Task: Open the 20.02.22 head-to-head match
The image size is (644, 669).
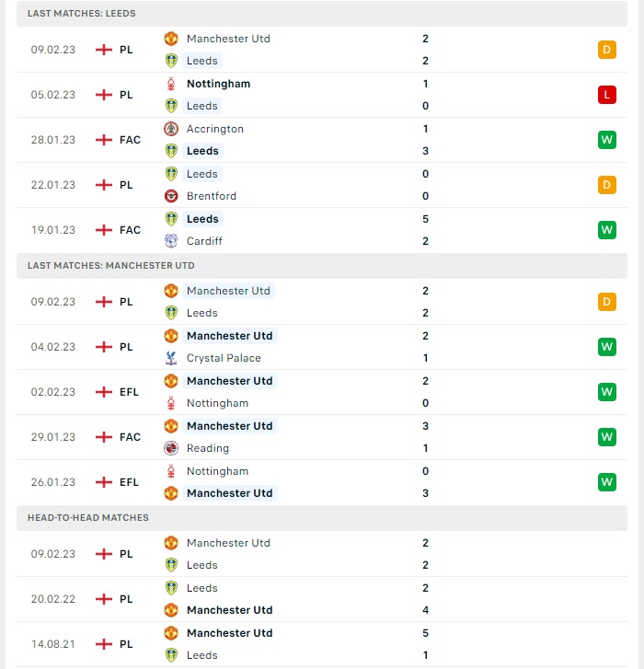Action: point(322,599)
